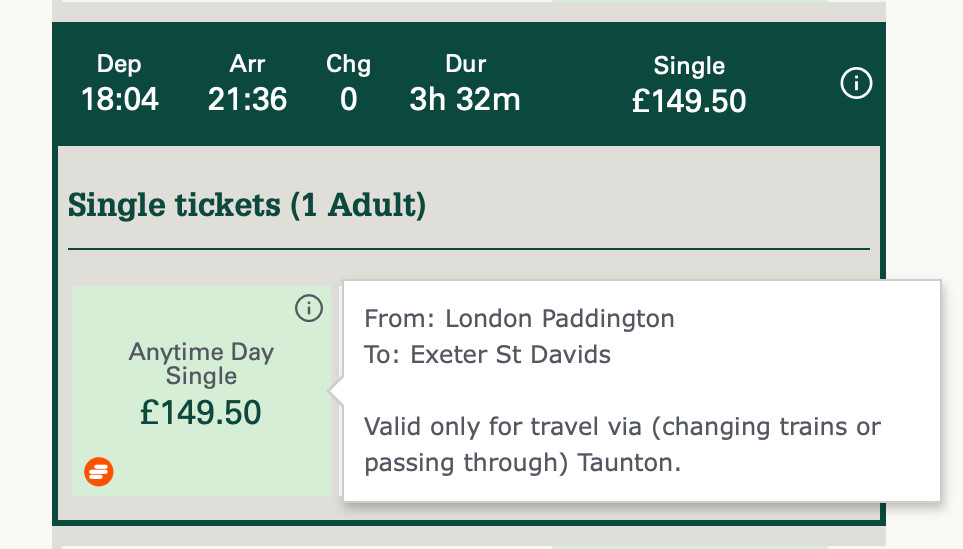Click the 21:36 arrival time

[247, 100]
